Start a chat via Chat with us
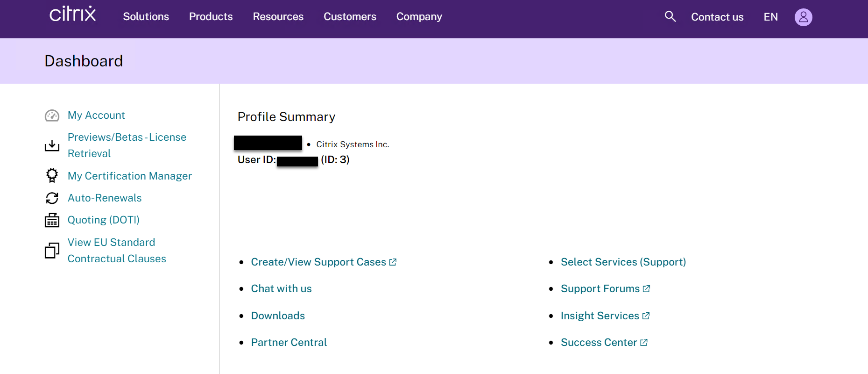 [281, 289]
